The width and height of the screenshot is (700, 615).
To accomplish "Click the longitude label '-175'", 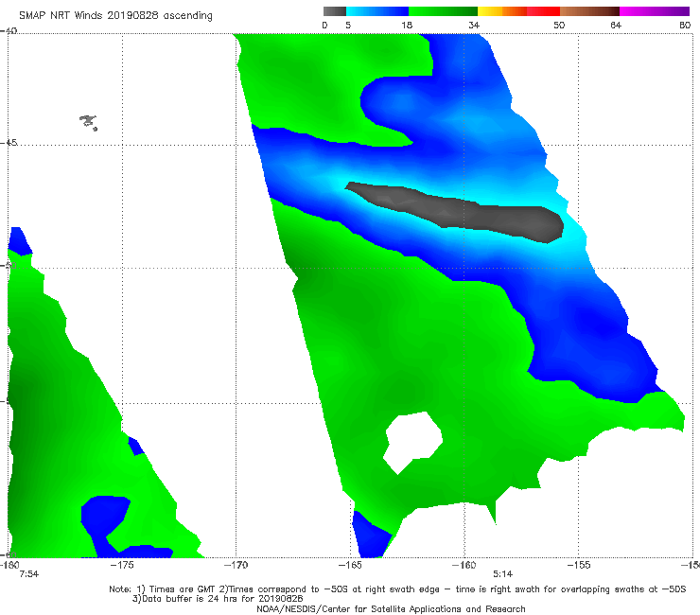I will point(122,565).
